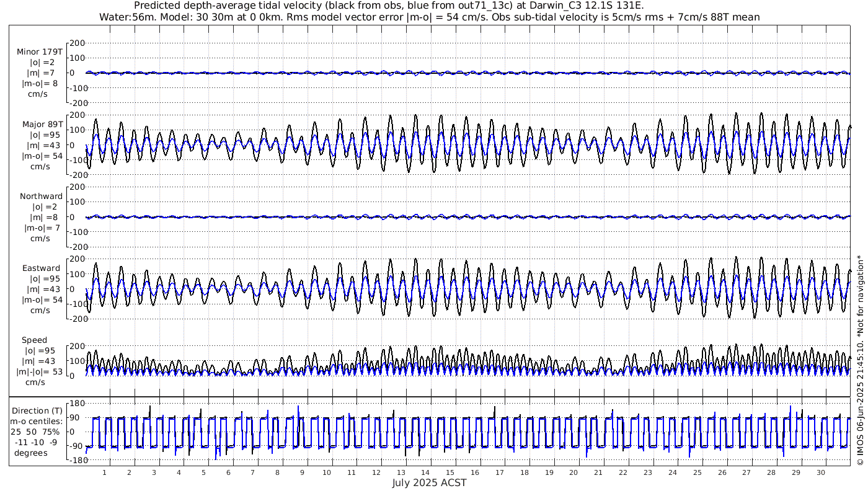Click the 'Speed' panel label

(x=34, y=340)
